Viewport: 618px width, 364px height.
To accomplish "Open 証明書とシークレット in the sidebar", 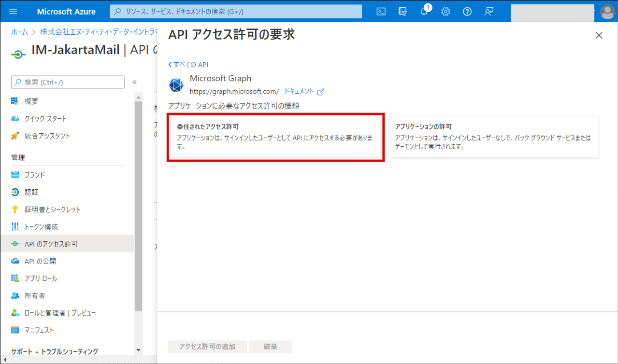I will pyautogui.click(x=52, y=210).
